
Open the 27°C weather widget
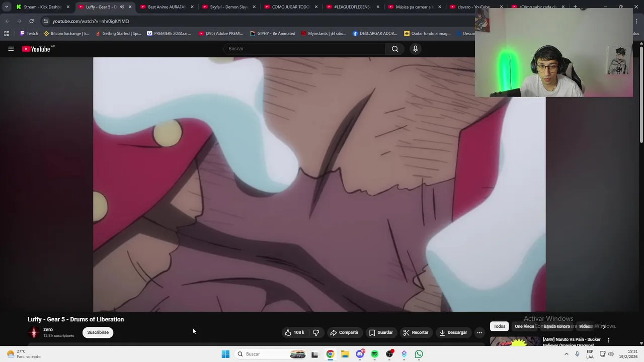pos(23,354)
